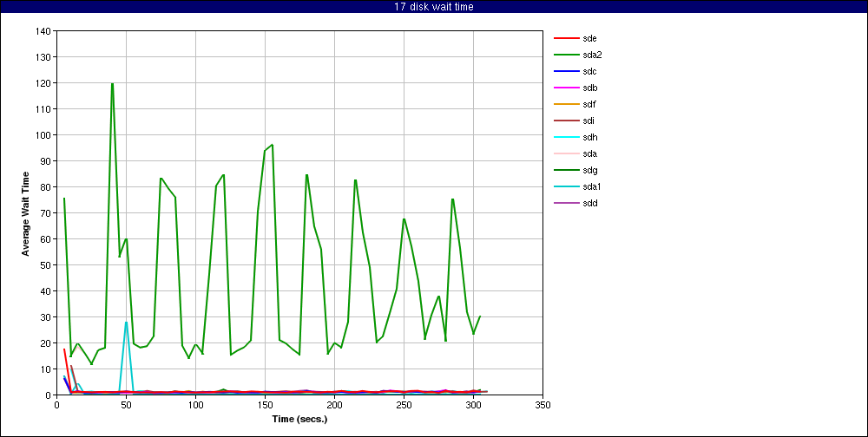Click the 30 y-axis tick label

(x=47, y=317)
